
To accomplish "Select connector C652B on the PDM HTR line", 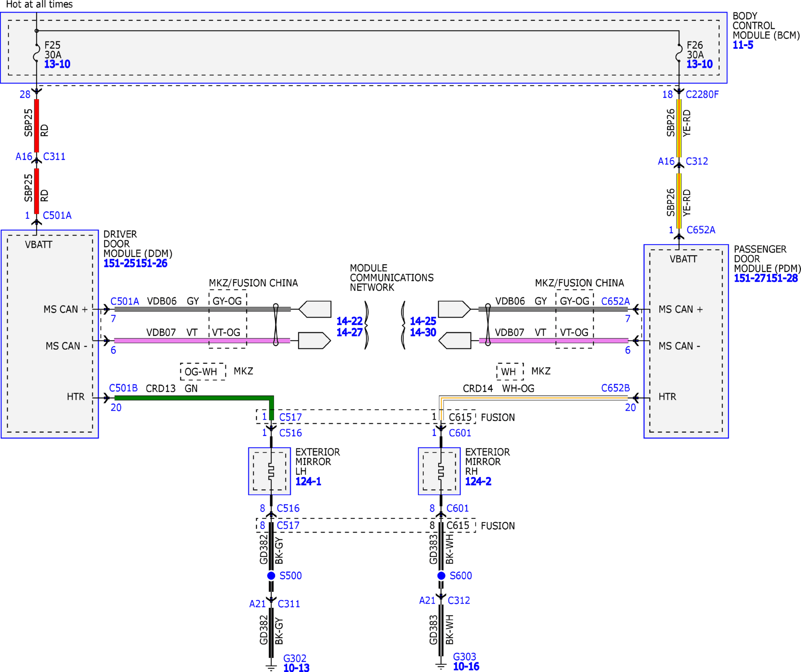I will [x=616, y=388].
